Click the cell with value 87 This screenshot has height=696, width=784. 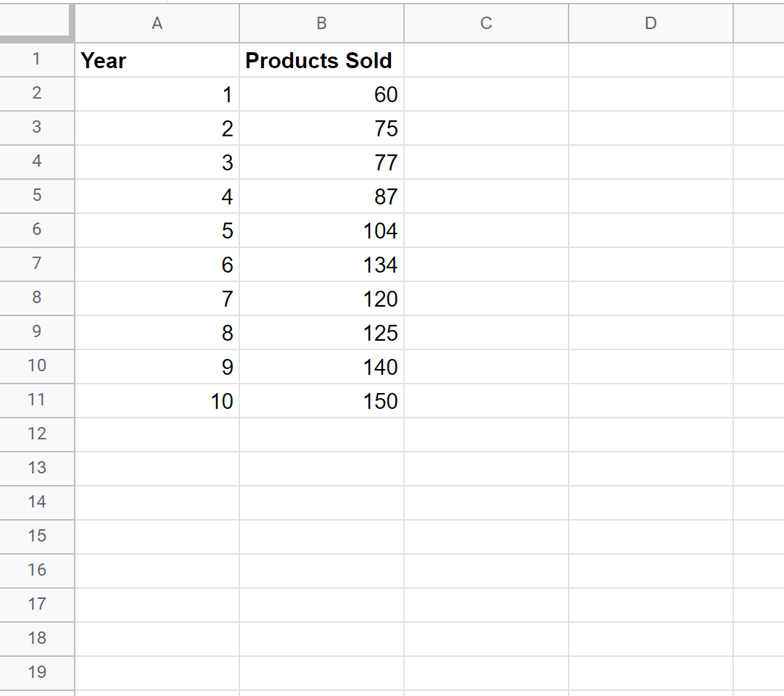[x=321, y=196]
